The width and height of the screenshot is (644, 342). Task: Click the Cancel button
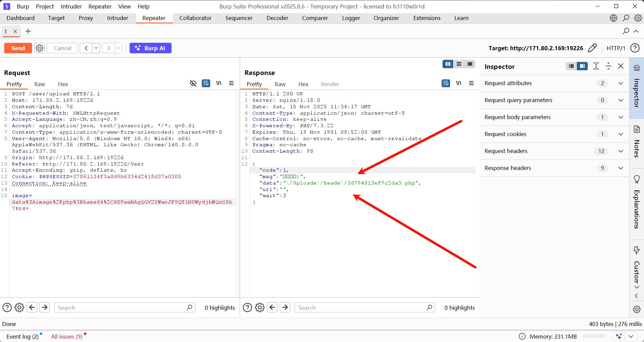[62, 48]
